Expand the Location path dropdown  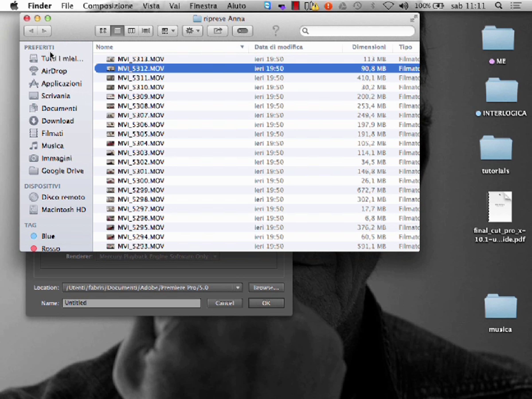[x=238, y=288]
